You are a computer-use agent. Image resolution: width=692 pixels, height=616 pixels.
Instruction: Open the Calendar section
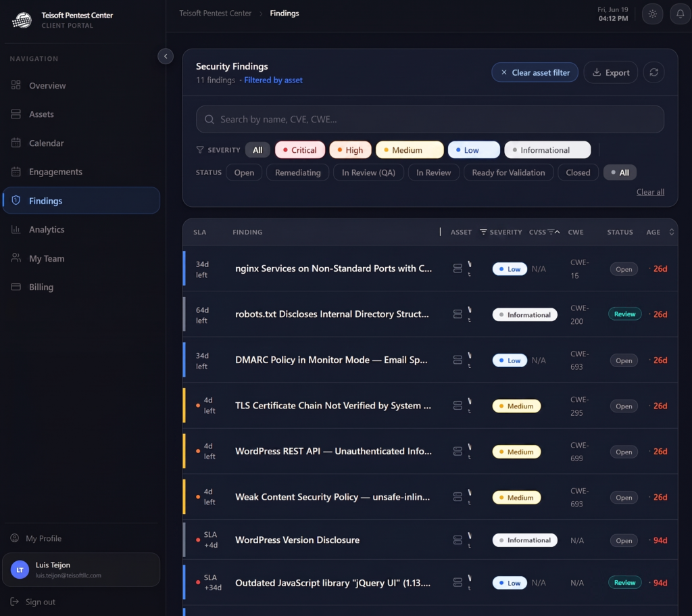(81, 143)
